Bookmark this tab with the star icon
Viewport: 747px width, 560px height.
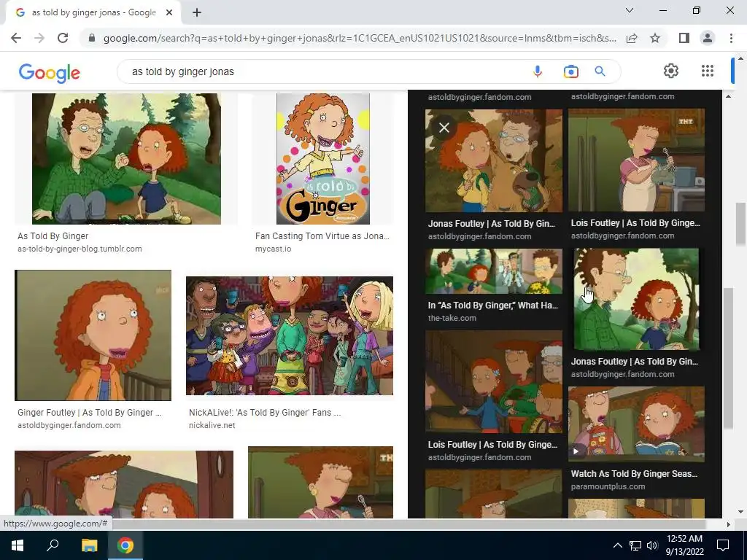(x=655, y=38)
